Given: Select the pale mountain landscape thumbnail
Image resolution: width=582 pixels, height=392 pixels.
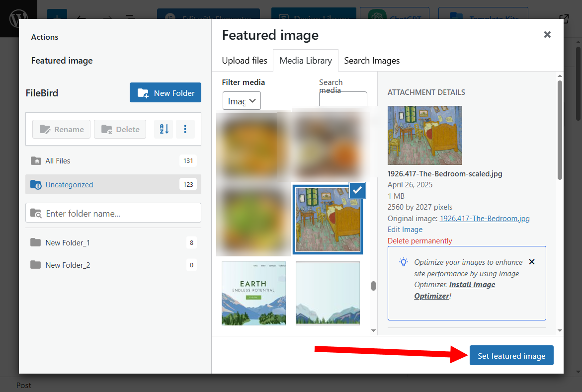Looking at the screenshot, I should (328, 293).
